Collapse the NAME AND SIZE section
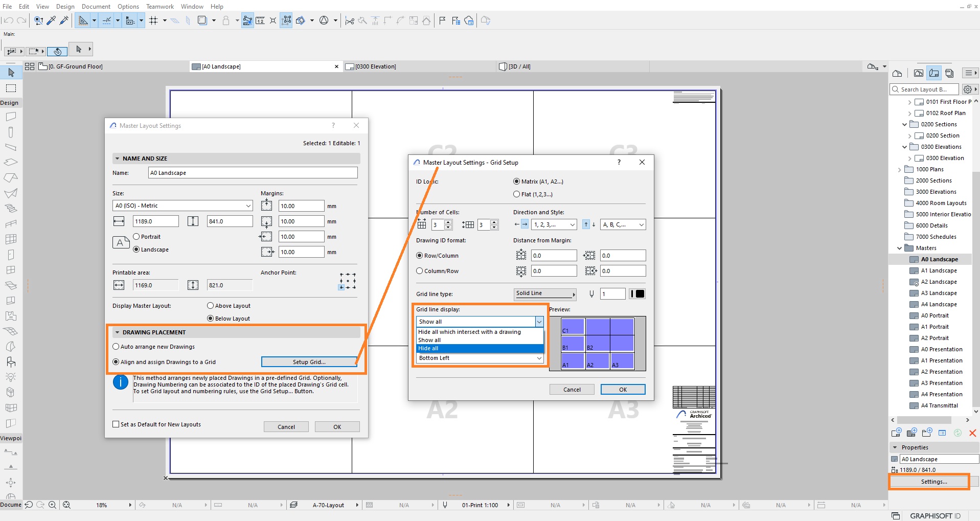 (x=118, y=158)
